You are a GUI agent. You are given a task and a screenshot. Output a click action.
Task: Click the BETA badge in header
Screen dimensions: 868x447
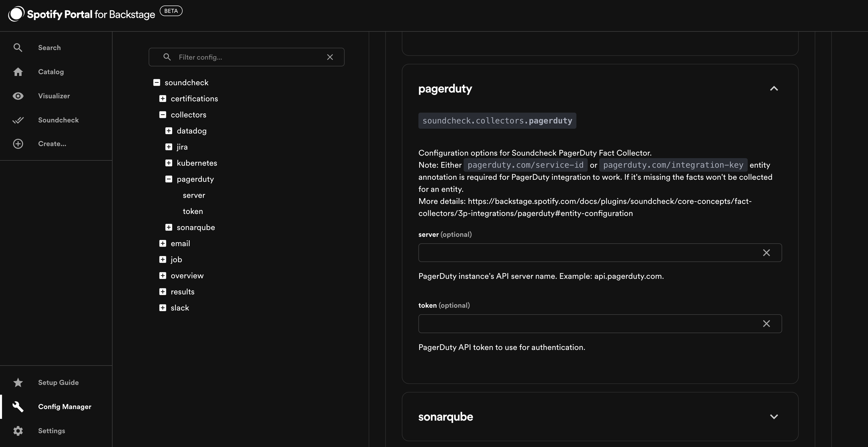[171, 11]
